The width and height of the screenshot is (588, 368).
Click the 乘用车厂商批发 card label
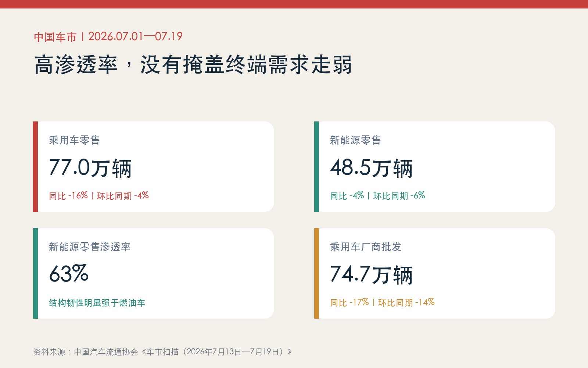click(366, 247)
